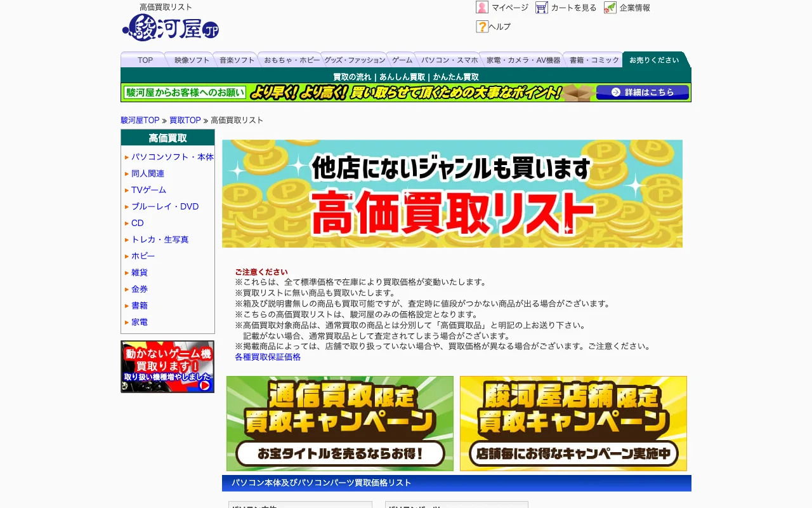
Task: Open the マイページ link
Action: [510, 8]
